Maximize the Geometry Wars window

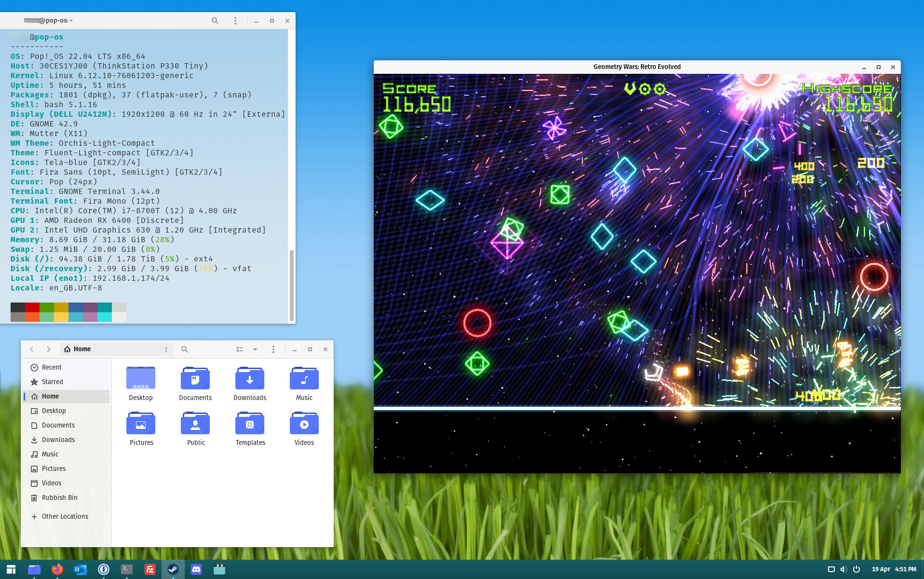coord(879,67)
